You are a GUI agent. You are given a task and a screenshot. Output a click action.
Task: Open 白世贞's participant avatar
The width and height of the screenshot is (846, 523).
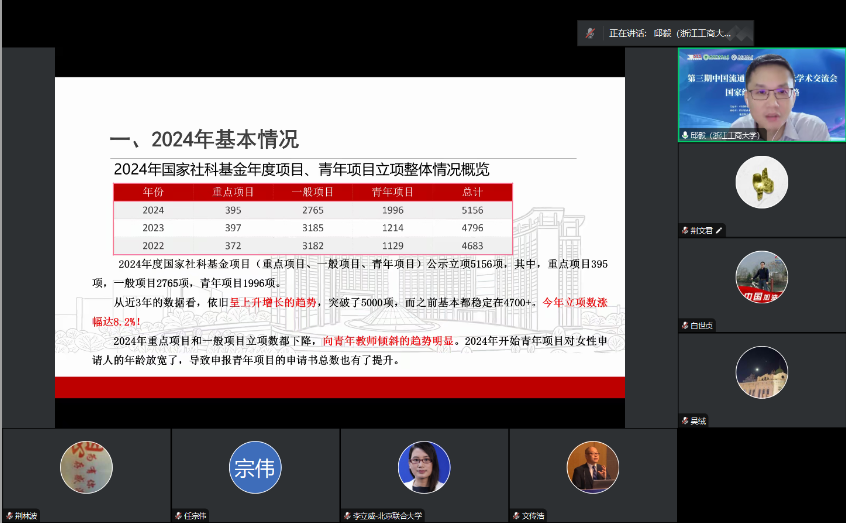(x=761, y=277)
